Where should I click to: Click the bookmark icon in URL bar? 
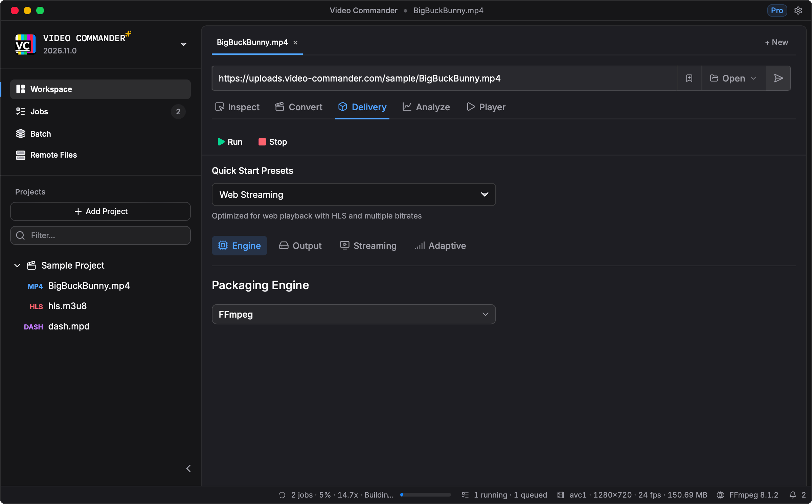tap(689, 78)
